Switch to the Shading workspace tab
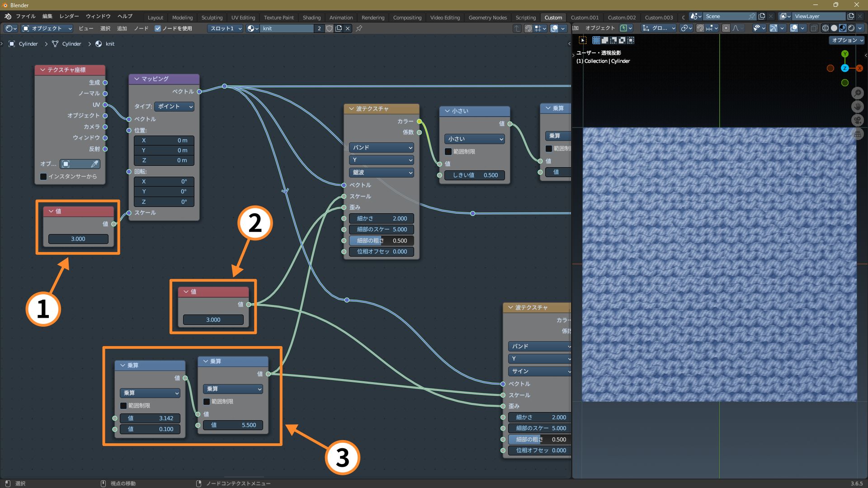Viewport: 868px width, 488px height. [x=311, y=18]
